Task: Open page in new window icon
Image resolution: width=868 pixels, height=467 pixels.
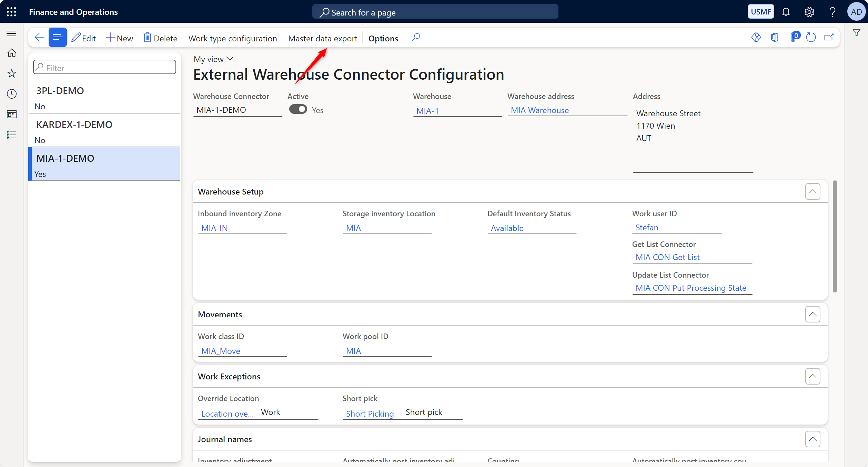Action: pos(829,37)
